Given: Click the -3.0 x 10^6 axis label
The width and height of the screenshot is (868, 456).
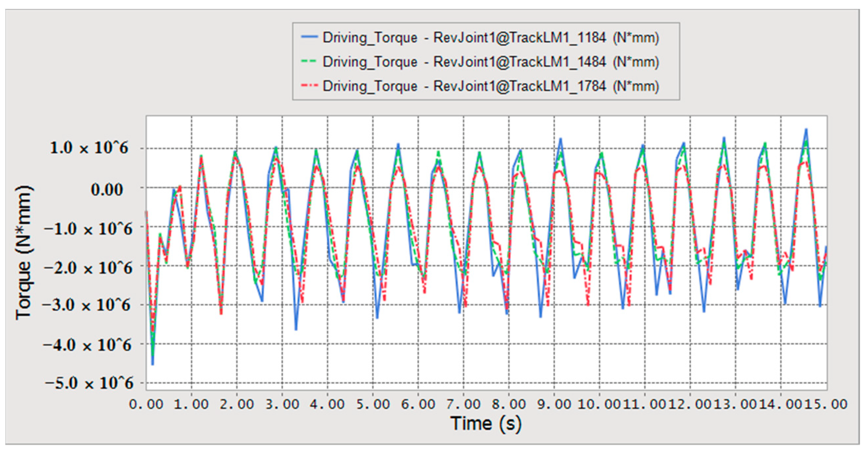Looking at the screenshot, I should (86, 305).
